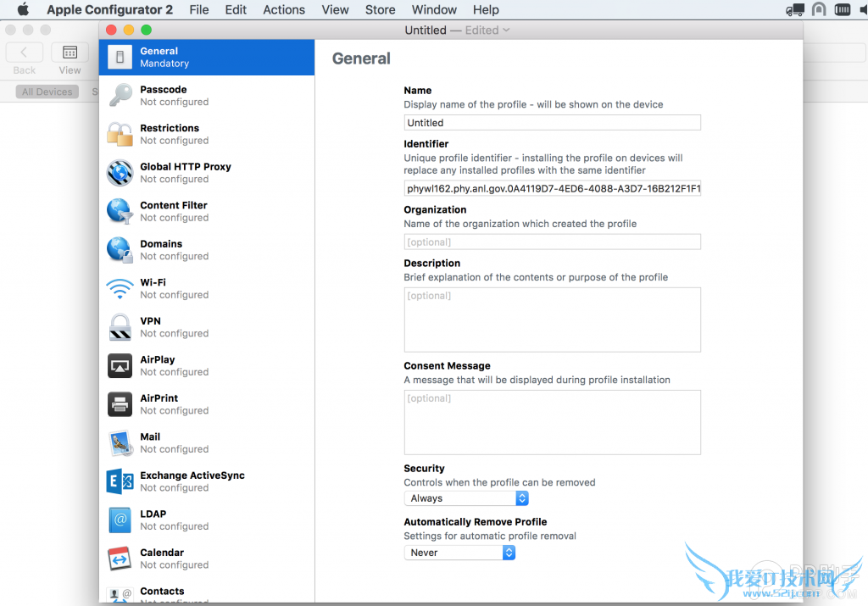Image resolution: width=868 pixels, height=606 pixels.
Task: Open the Help menu
Action: pyautogui.click(x=486, y=9)
